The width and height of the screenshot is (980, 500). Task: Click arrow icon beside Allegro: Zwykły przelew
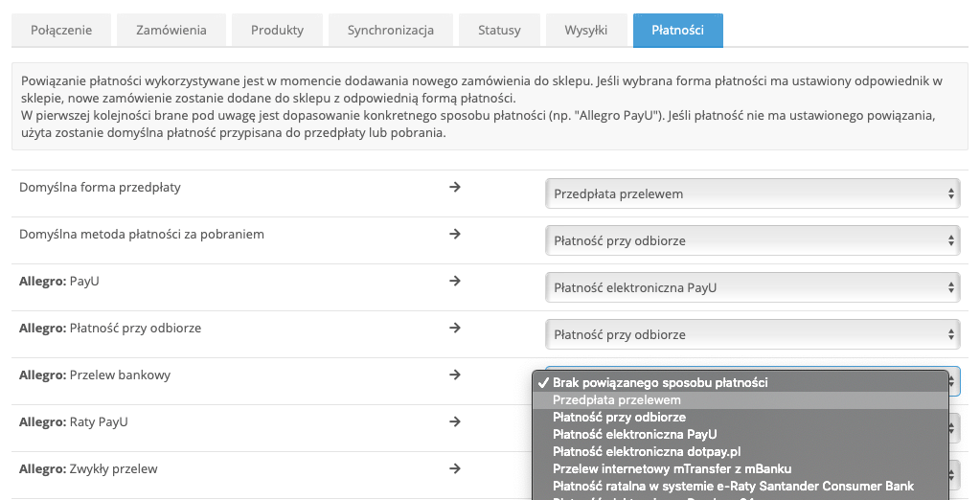click(455, 468)
